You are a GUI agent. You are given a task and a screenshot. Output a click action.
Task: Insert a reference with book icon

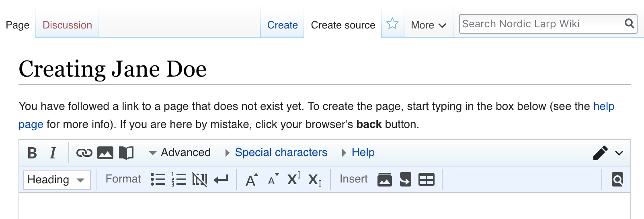click(126, 153)
